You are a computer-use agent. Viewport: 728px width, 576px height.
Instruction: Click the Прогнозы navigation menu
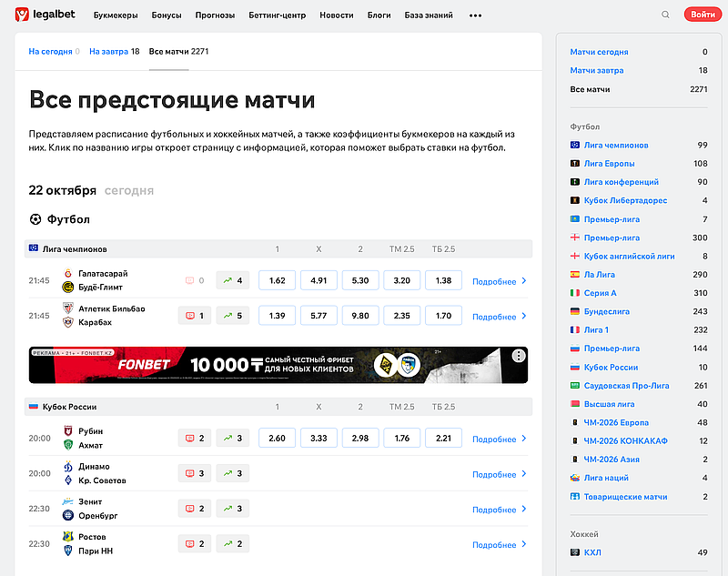click(x=217, y=15)
